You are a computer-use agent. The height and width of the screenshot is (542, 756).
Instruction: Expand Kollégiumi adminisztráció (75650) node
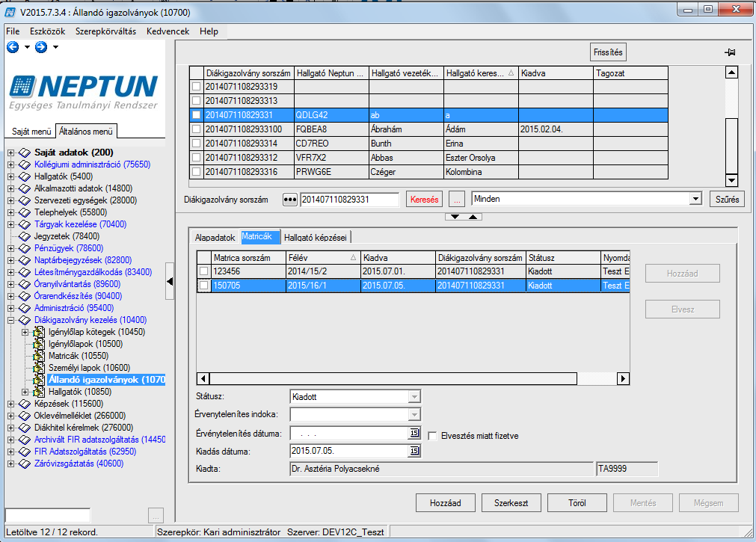(10, 164)
